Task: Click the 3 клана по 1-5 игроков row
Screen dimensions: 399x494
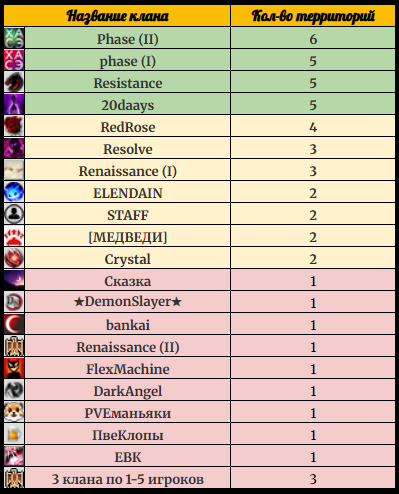Action: [200, 478]
